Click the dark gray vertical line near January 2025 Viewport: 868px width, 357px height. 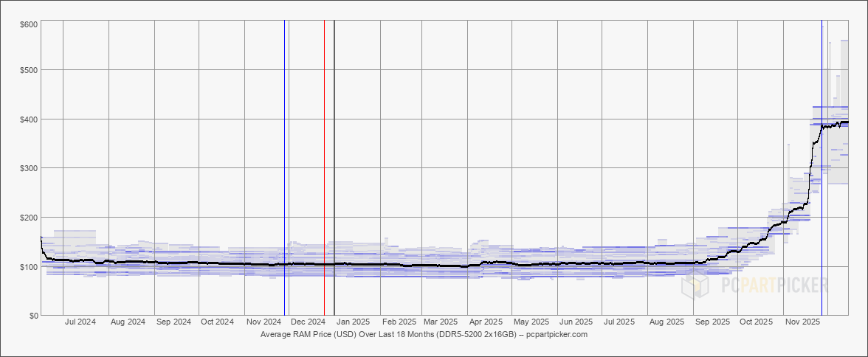coord(334,167)
